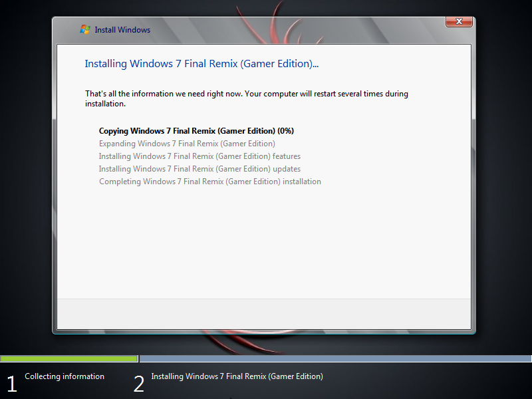The image size is (532, 399).
Task: Click the restart information message text
Action: pos(246,98)
